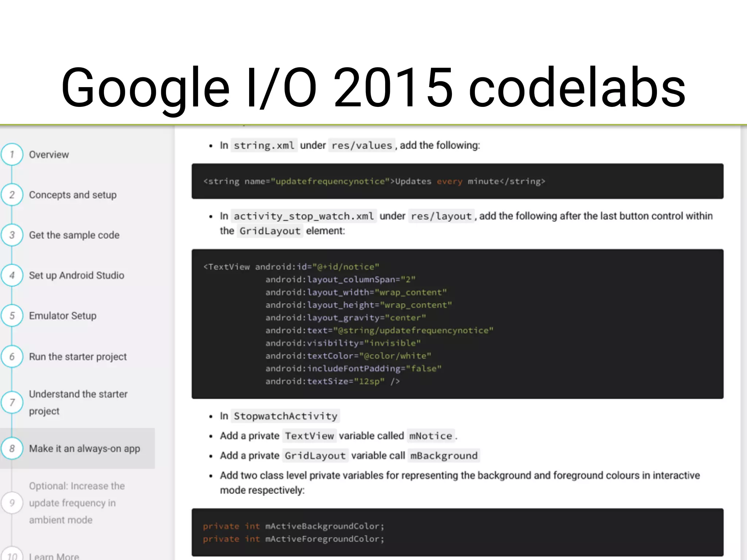Go to step 5 numbered circle
This screenshot has height=560, width=747.
[12, 316]
